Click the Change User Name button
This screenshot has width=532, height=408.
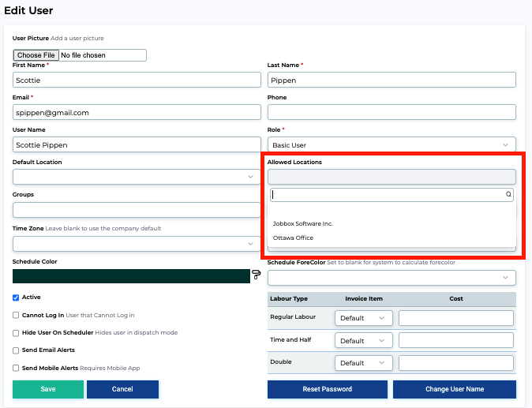(455, 389)
